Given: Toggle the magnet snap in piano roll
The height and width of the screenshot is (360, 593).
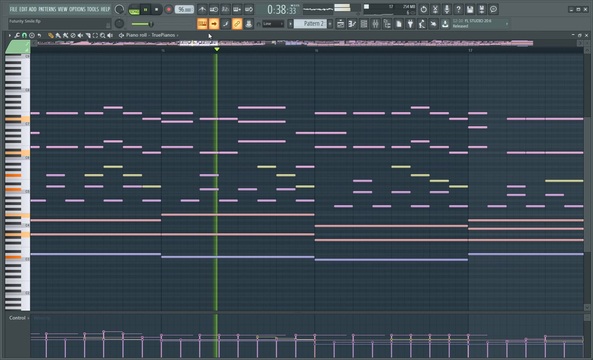Looking at the screenshot, I should (x=24, y=35).
